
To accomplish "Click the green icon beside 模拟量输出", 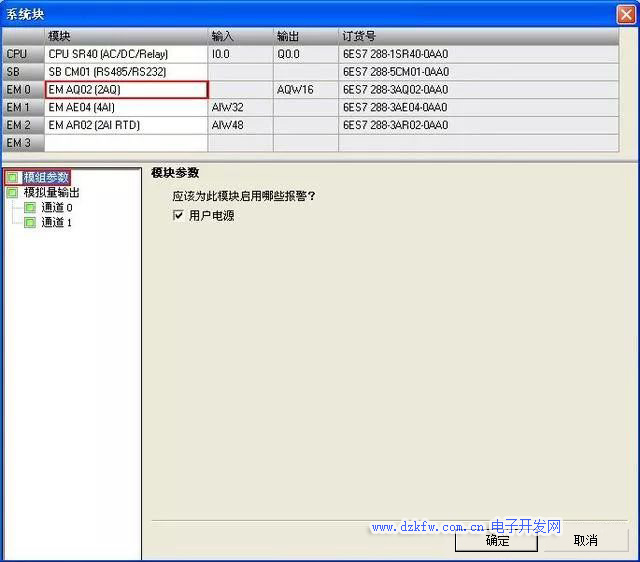I will tap(12, 192).
